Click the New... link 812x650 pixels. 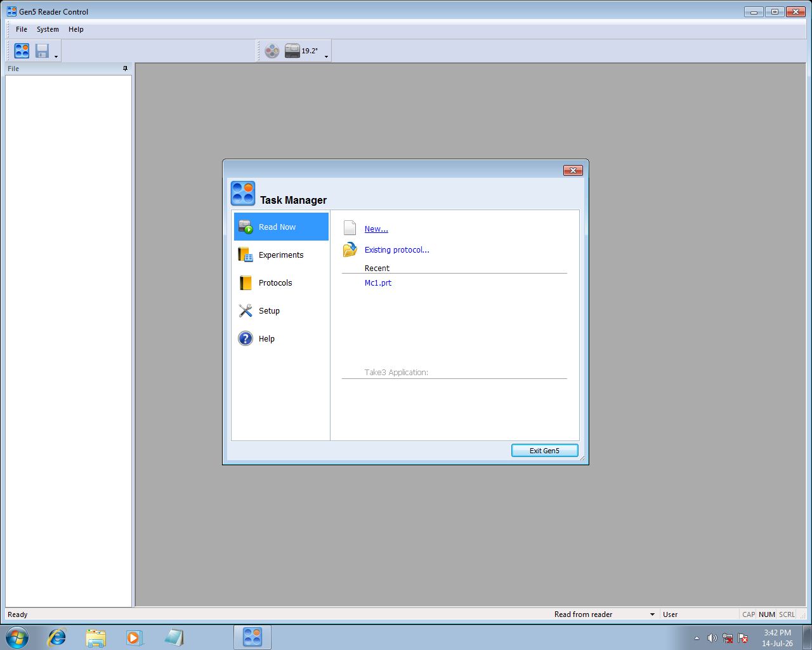pos(376,229)
